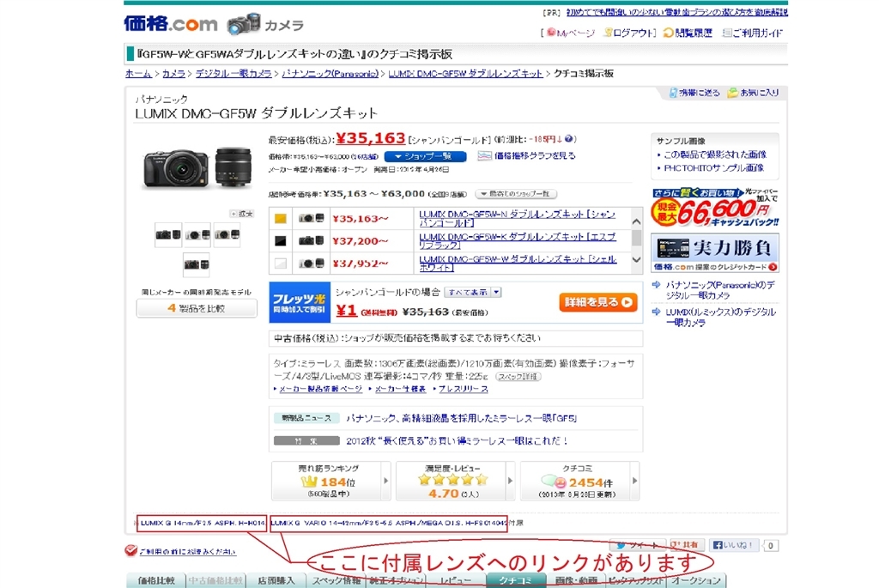Open メーカー製品情報ページ link
The width and height of the screenshot is (879, 588).
pyautogui.click(x=321, y=389)
